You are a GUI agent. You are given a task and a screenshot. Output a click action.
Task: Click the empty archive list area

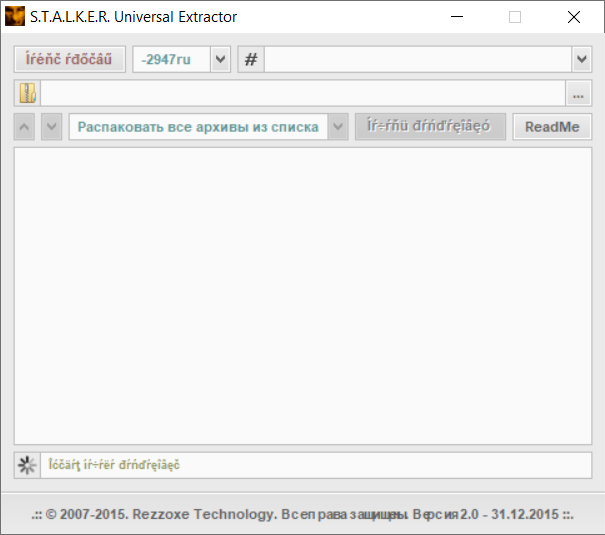[x=302, y=295]
